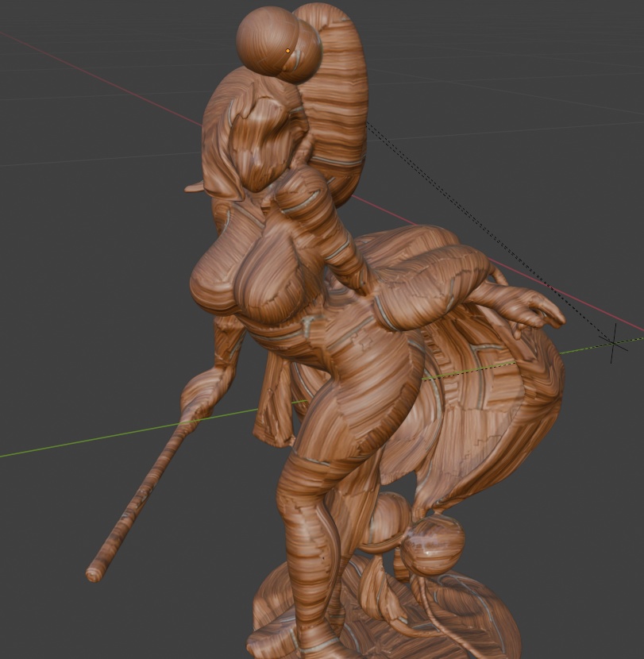Click the orange origin dot on the top sphere
The width and height of the screenshot is (644, 659).
pyautogui.click(x=287, y=51)
